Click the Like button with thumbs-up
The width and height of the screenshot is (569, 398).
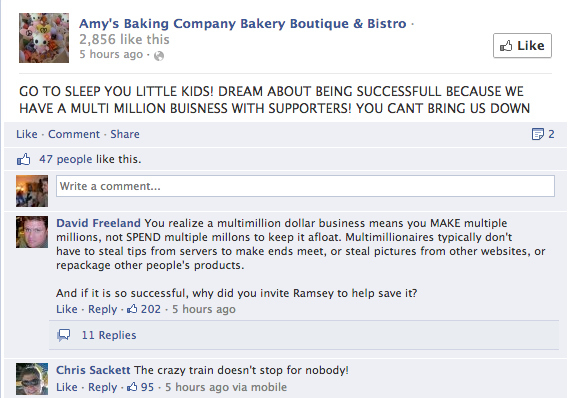click(x=522, y=46)
